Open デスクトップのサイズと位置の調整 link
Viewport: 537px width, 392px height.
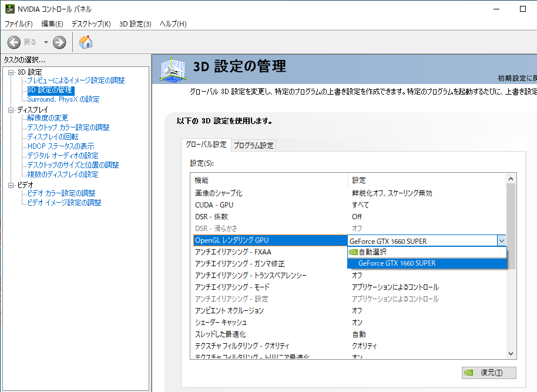point(73,165)
